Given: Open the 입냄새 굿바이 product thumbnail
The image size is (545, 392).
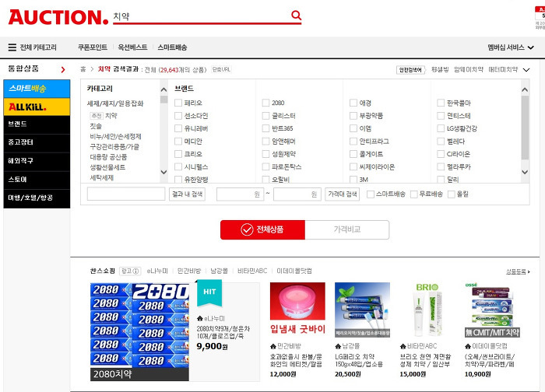Looking at the screenshot, I should click(x=297, y=310).
